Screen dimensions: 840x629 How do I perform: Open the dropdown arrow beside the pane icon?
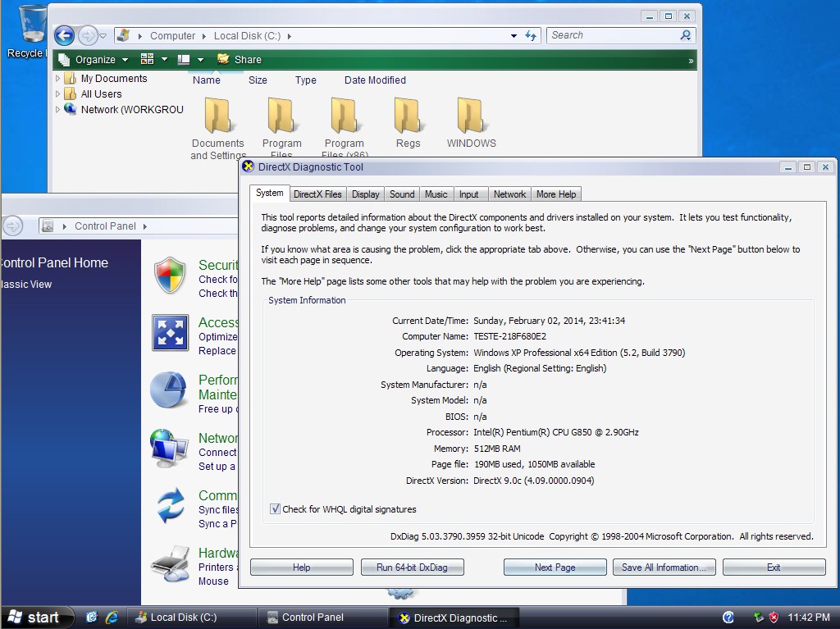point(200,60)
